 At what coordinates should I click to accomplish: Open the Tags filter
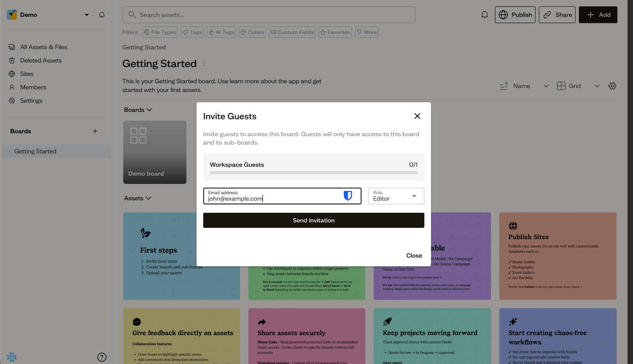pyautogui.click(x=192, y=32)
